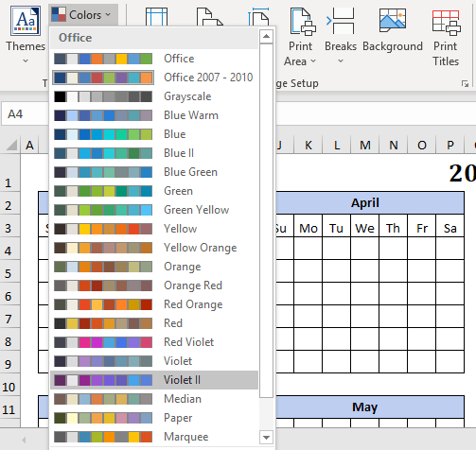This screenshot has height=450, width=476.
Task: Apply the Blue color theme
Action: tap(154, 134)
